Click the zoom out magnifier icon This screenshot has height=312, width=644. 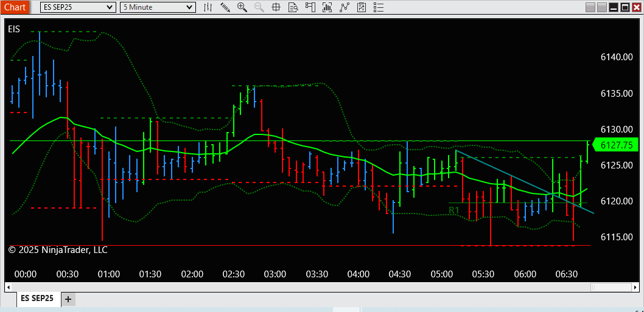point(259,7)
